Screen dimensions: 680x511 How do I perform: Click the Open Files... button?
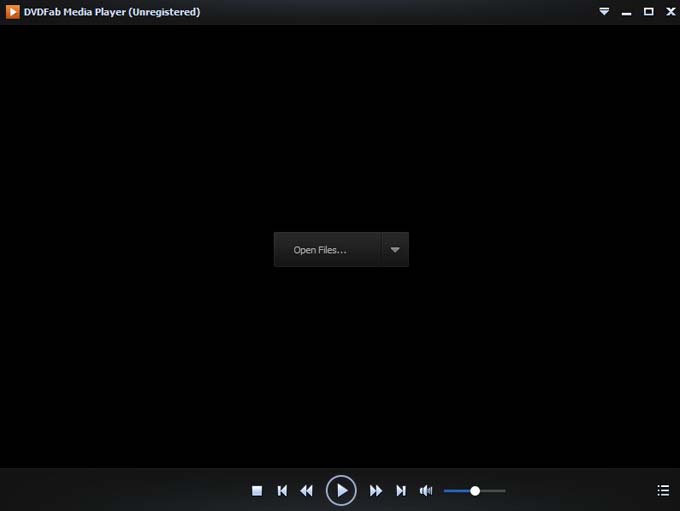click(327, 250)
